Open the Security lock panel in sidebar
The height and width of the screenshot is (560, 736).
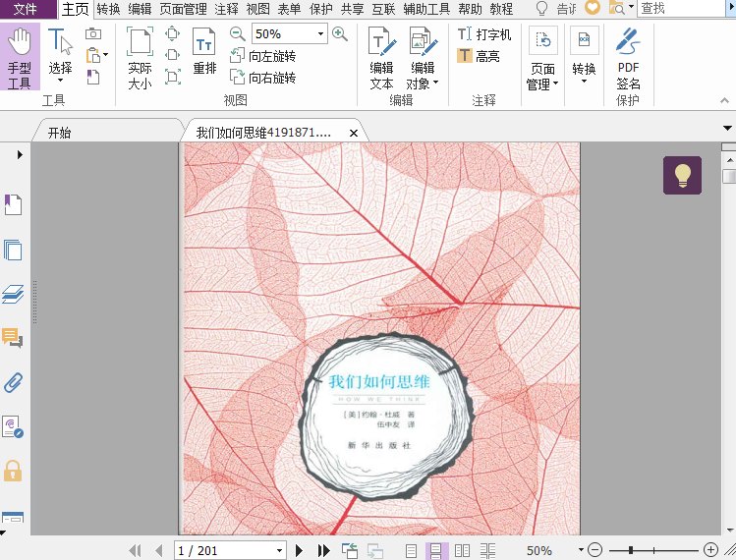click(13, 471)
